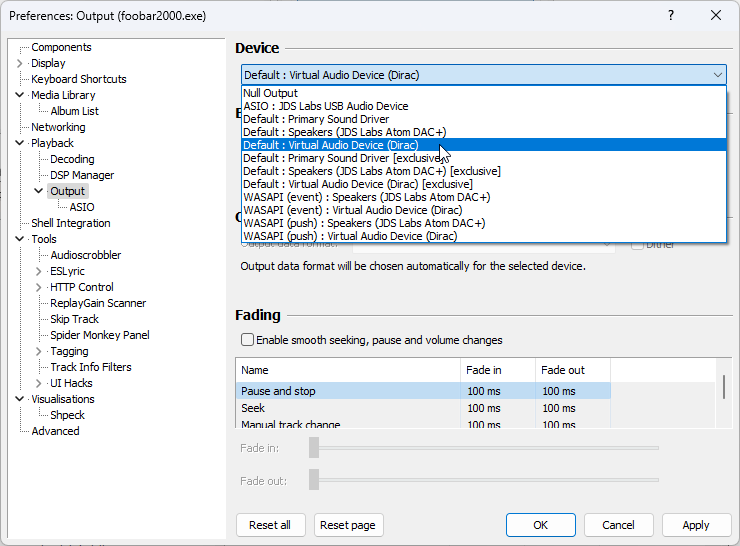740x546 pixels.
Task: Open Spider Monkey Panel preferences page
Action: [100, 335]
